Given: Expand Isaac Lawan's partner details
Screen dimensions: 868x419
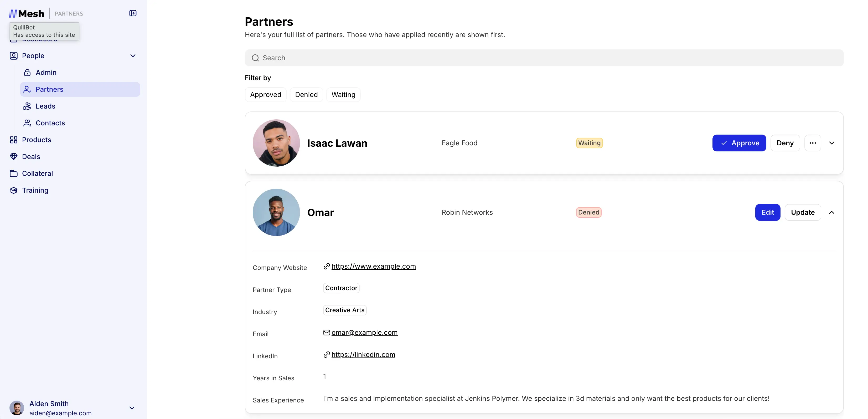Looking at the screenshot, I should click(831, 143).
